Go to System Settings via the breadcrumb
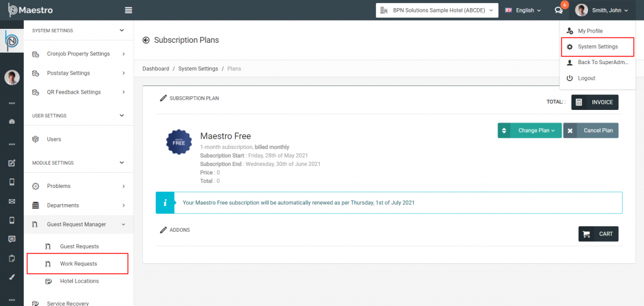Viewport: 644px width, 306px height. coord(198,69)
